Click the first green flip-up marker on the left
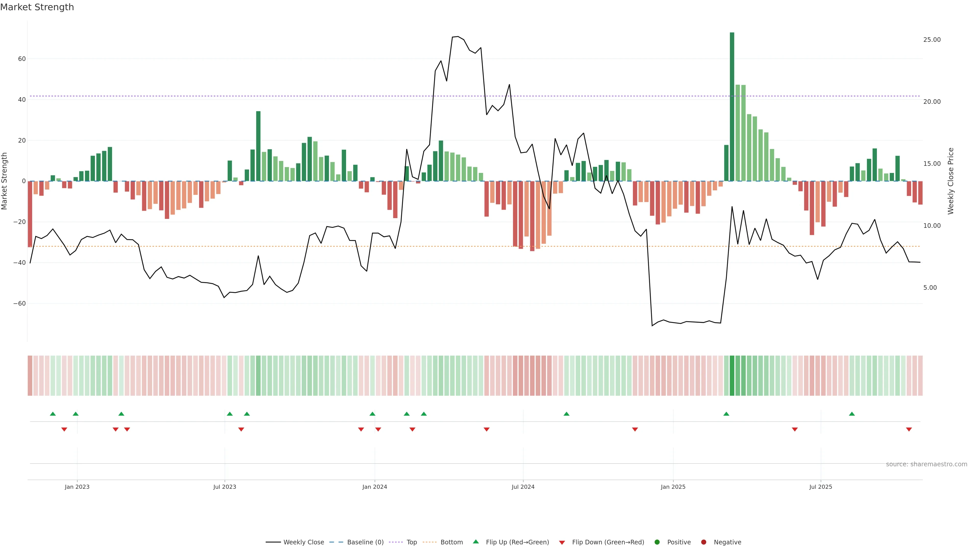The width and height of the screenshot is (980, 551). click(53, 414)
